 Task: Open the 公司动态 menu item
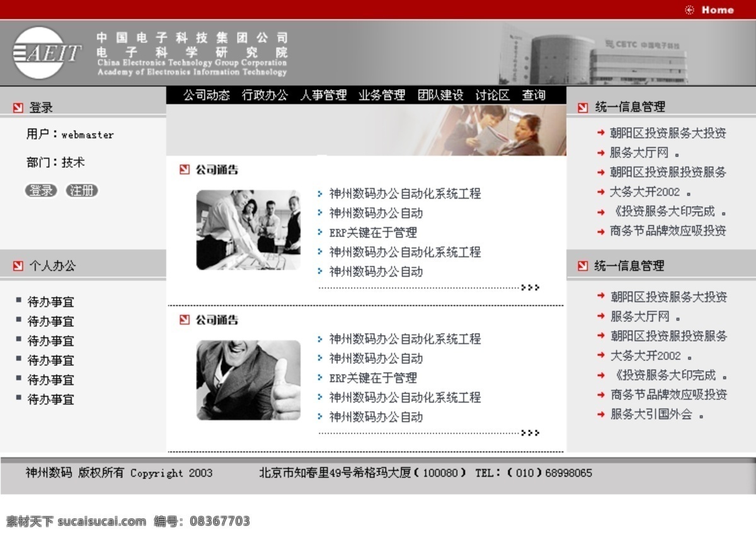pyautogui.click(x=207, y=95)
